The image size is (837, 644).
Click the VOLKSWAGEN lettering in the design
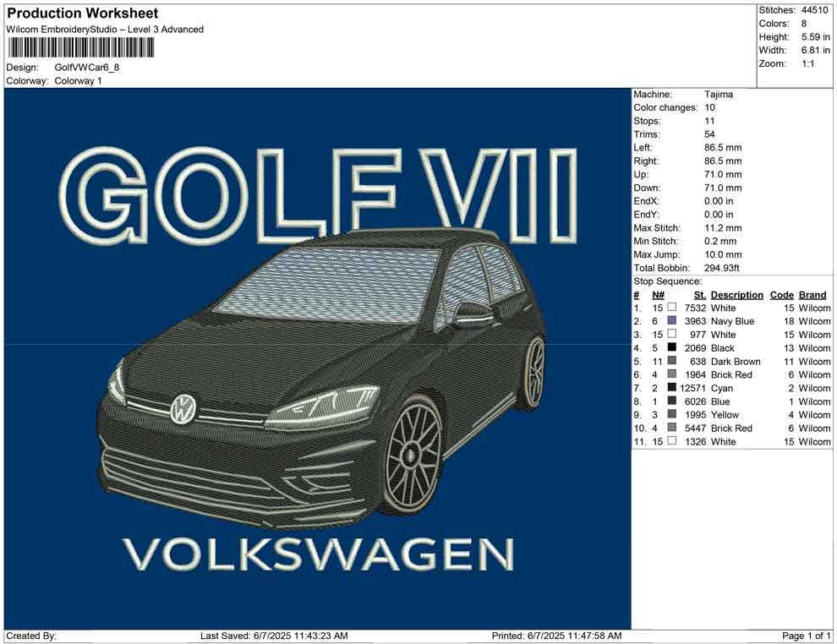319,554
